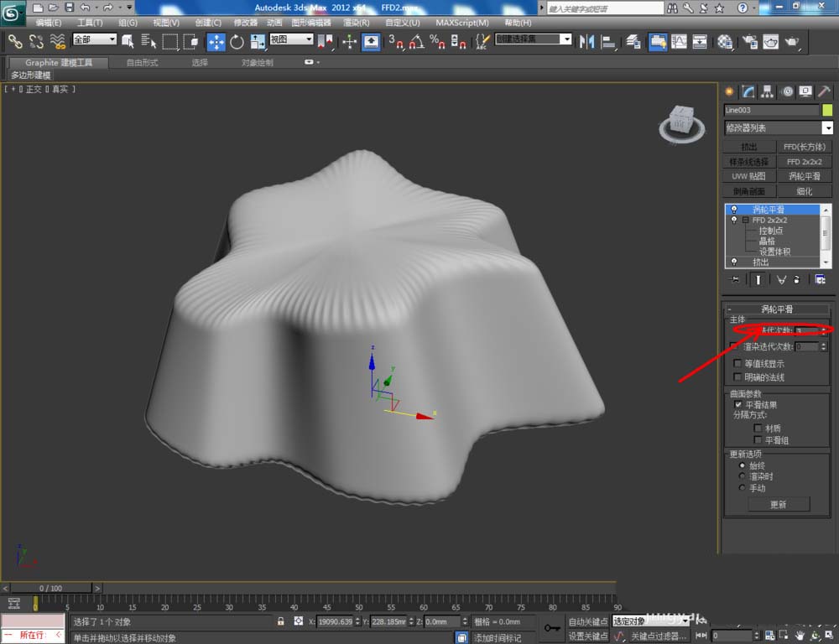Toggle the Angle Snap tool

pyautogui.click(x=416, y=41)
